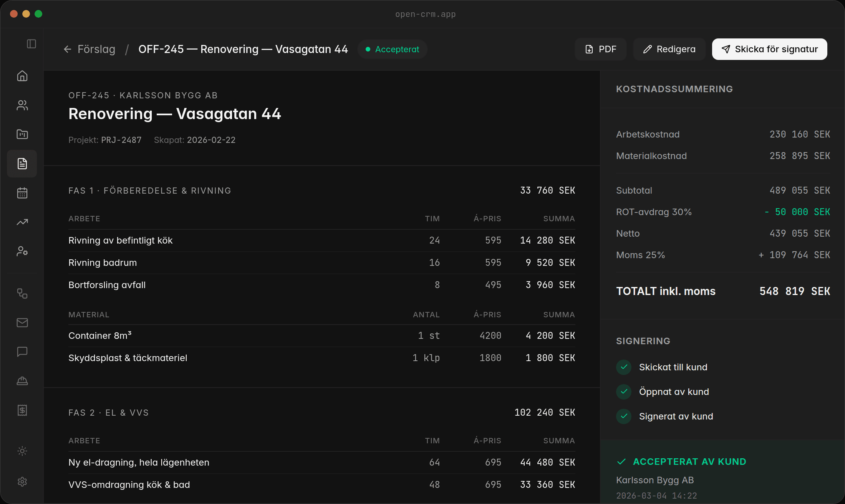This screenshot has height=504, width=845.
Task: Click Skicka för signatur button
Action: pyautogui.click(x=770, y=49)
